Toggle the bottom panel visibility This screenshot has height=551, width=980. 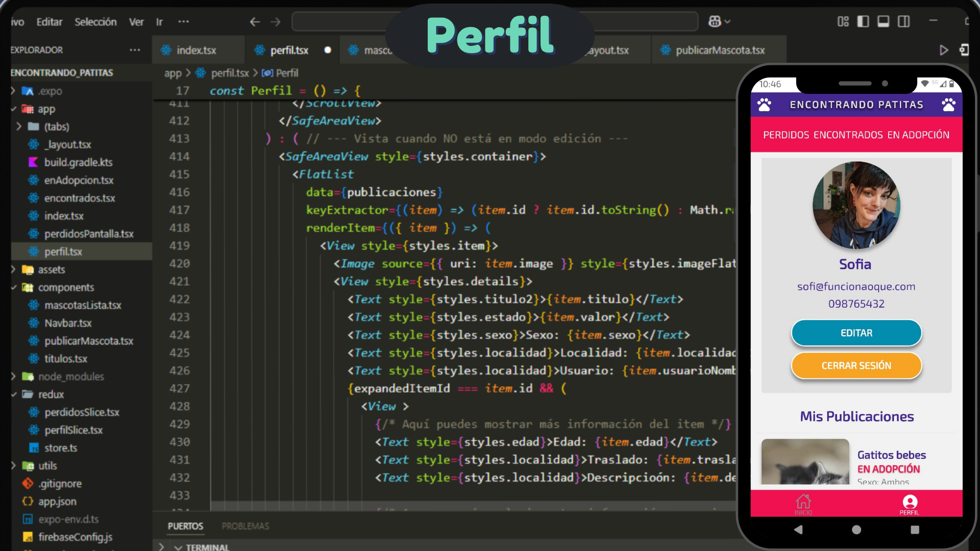coord(884,21)
